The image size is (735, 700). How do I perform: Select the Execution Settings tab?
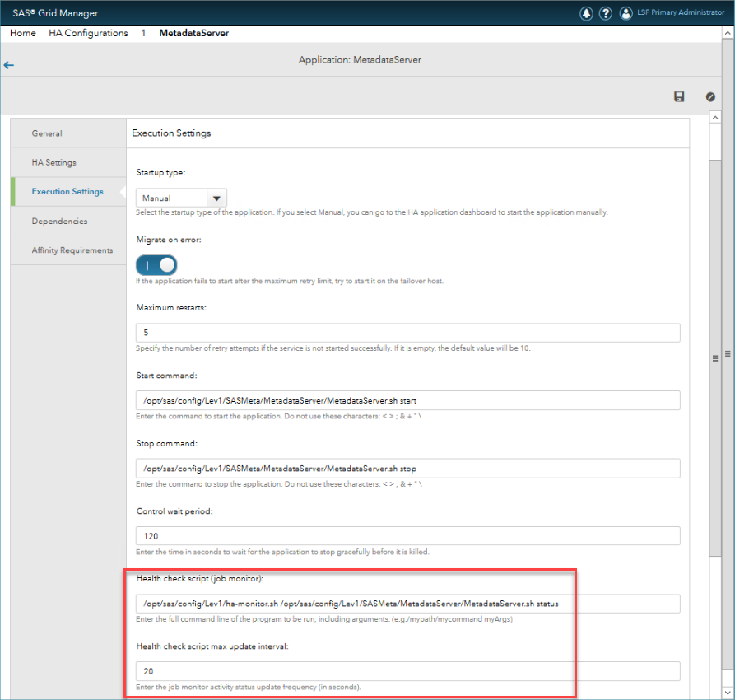pyautogui.click(x=68, y=191)
